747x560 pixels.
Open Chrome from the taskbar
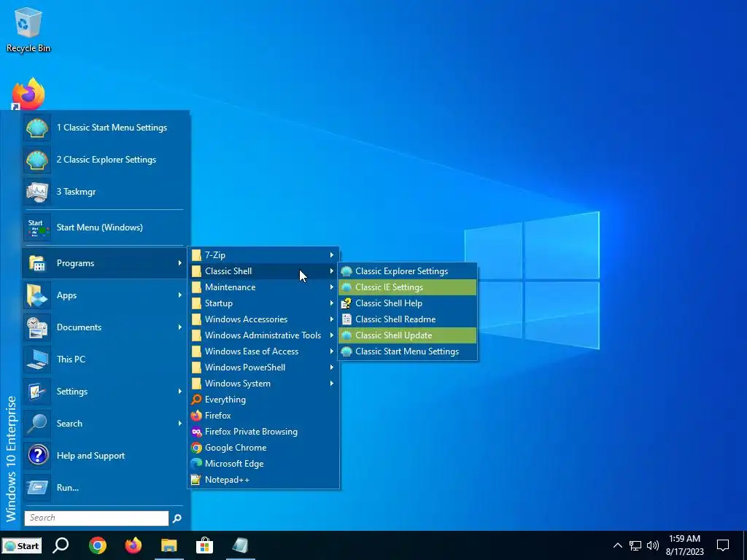(x=97, y=545)
